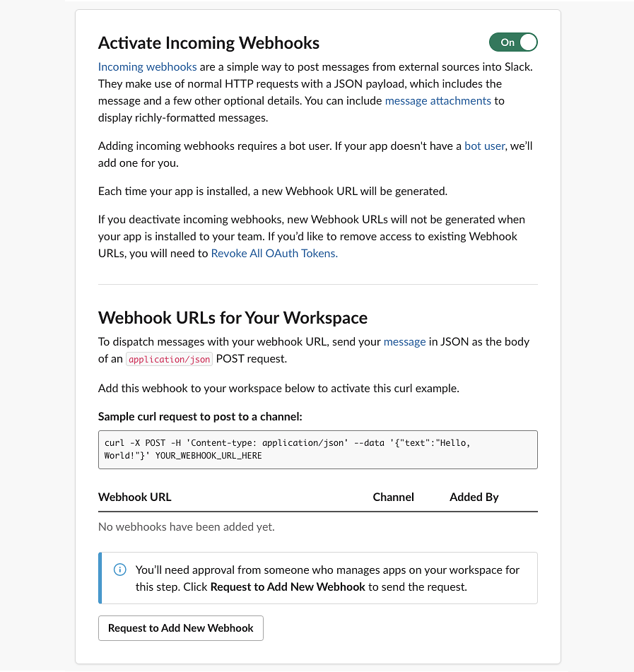Screen dimensions: 634x672
Task: Click the On label inside the toggle
Action: (x=507, y=42)
